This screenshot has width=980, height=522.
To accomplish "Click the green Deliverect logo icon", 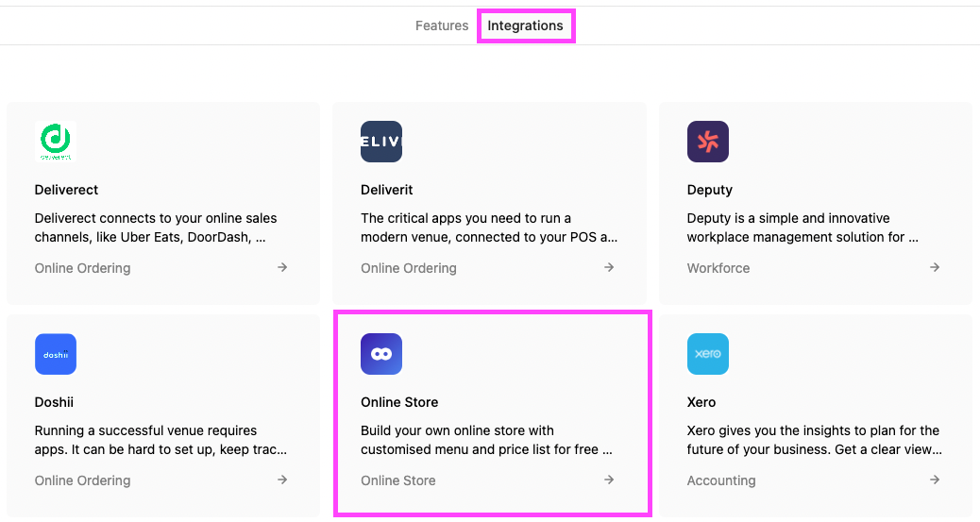I will [56, 142].
